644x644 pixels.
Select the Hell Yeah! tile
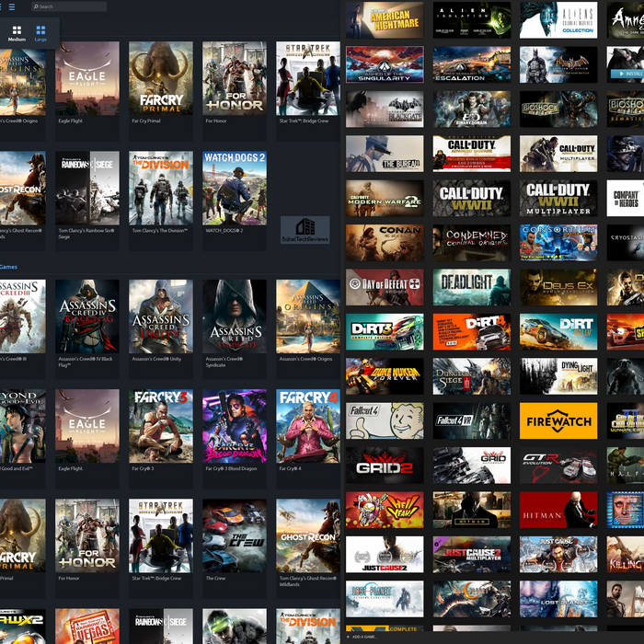(385, 510)
